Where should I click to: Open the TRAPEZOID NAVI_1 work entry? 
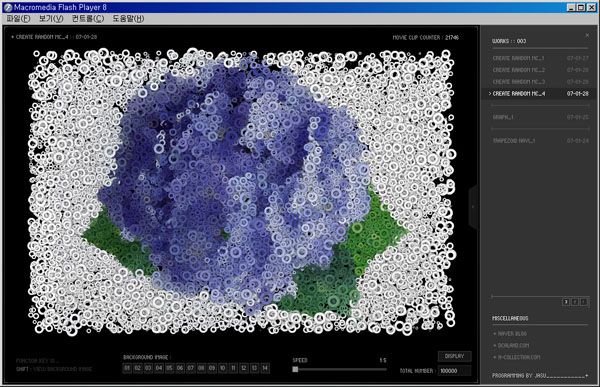[x=540, y=141]
